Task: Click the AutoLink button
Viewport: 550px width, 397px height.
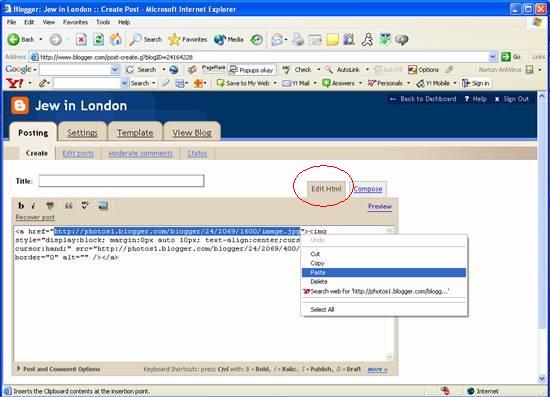Action: point(343,70)
